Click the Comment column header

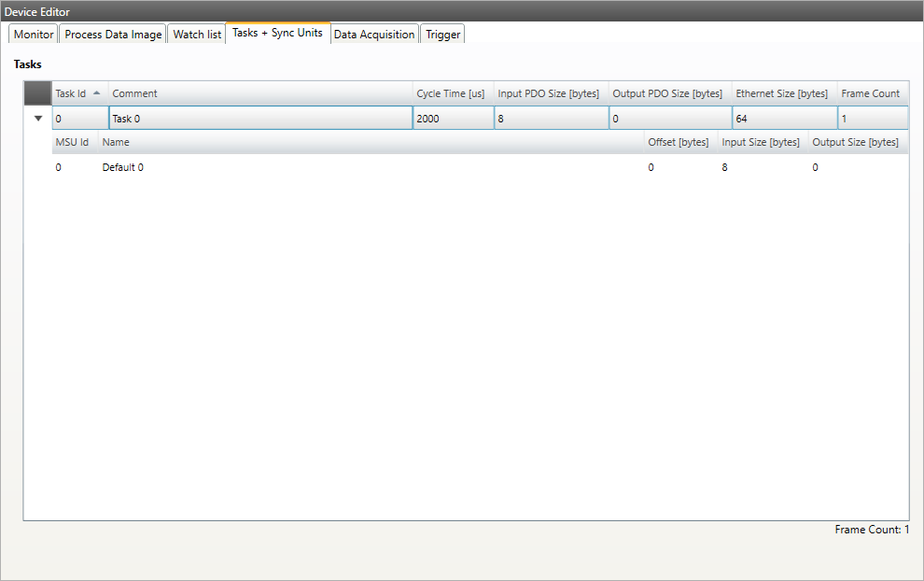point(259,93)
